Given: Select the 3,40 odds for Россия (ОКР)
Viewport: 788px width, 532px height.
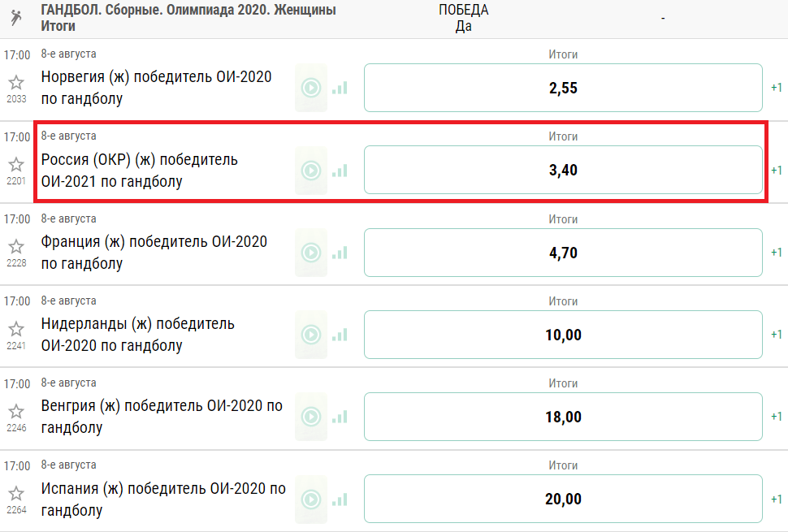Looking at the screenshot, I should [563, 170].
